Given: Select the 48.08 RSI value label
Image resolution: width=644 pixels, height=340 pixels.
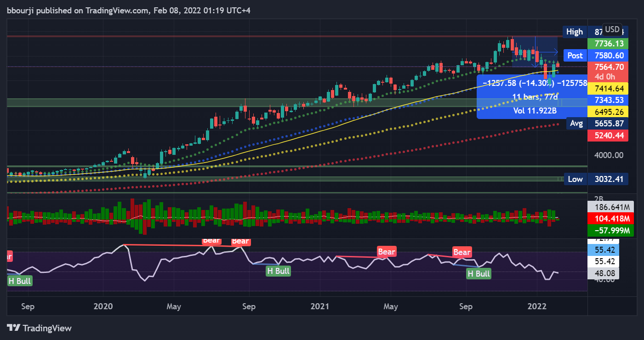Looking at the screenshot, I should point(604,274).
